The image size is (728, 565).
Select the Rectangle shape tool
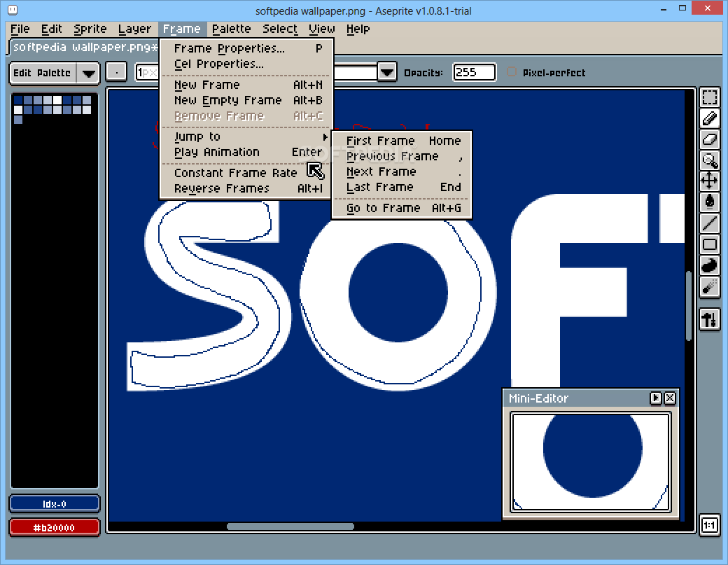(x=709, y=244)
